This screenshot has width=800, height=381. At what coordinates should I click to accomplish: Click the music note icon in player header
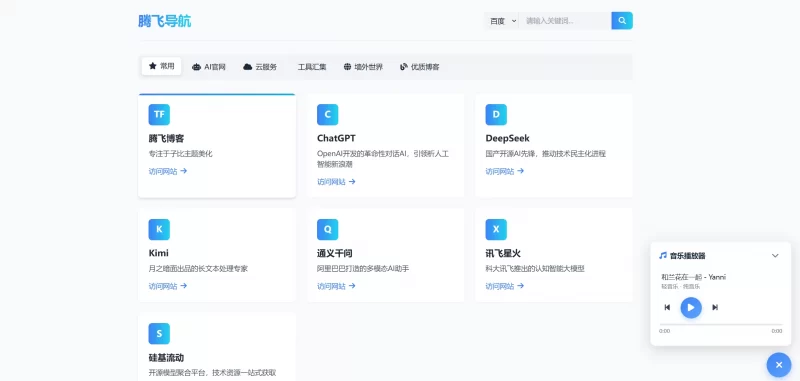click(663, 256)
